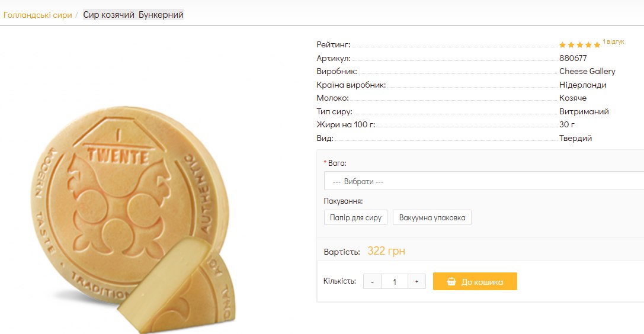
Task: Click the Твердий cheese kind value
Action: [575, 138]
